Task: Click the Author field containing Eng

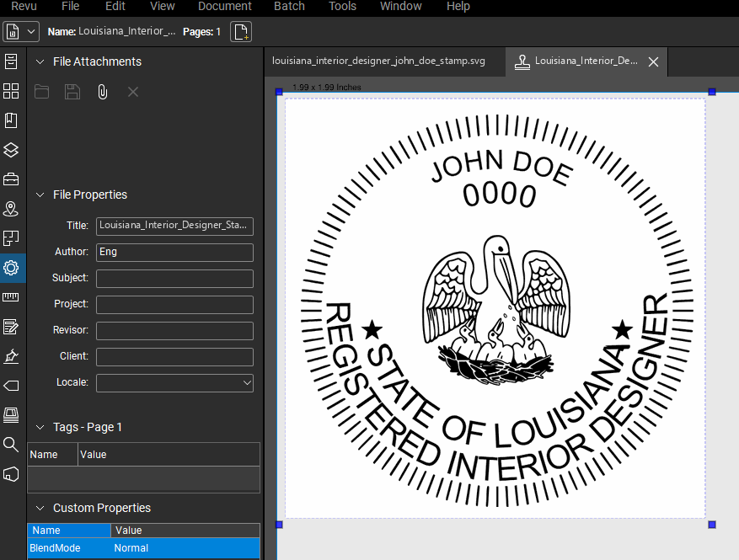Action: [x=174, y=253]
